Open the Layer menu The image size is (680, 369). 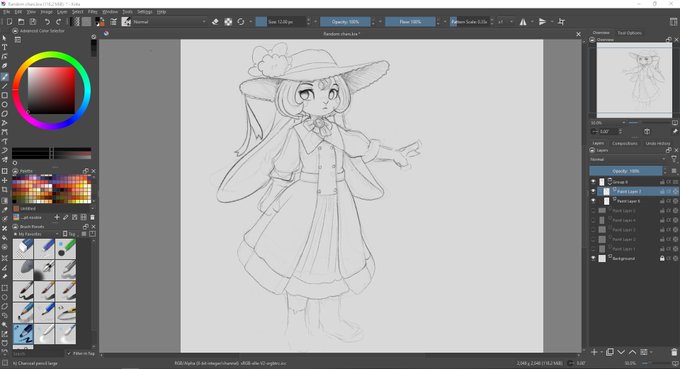click(62, 12)
